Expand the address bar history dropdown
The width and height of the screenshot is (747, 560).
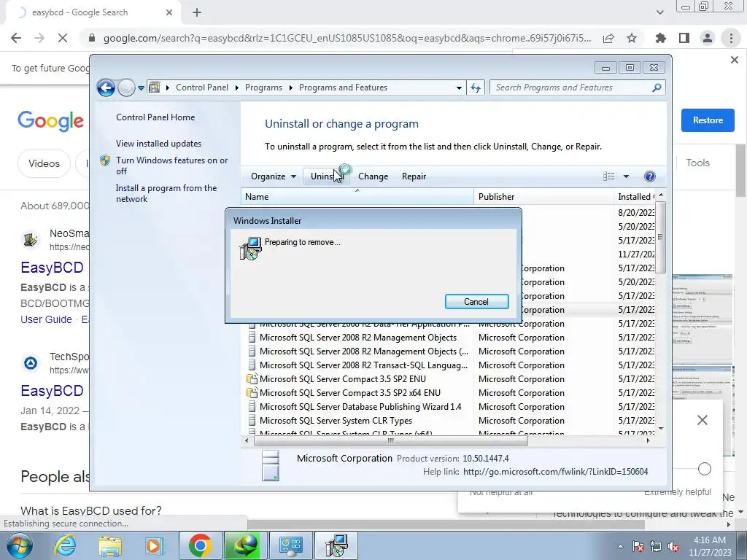click(459, 87)
